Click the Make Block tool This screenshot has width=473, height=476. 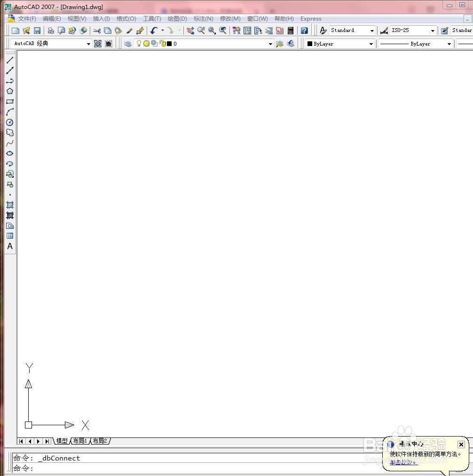(10, 184)
